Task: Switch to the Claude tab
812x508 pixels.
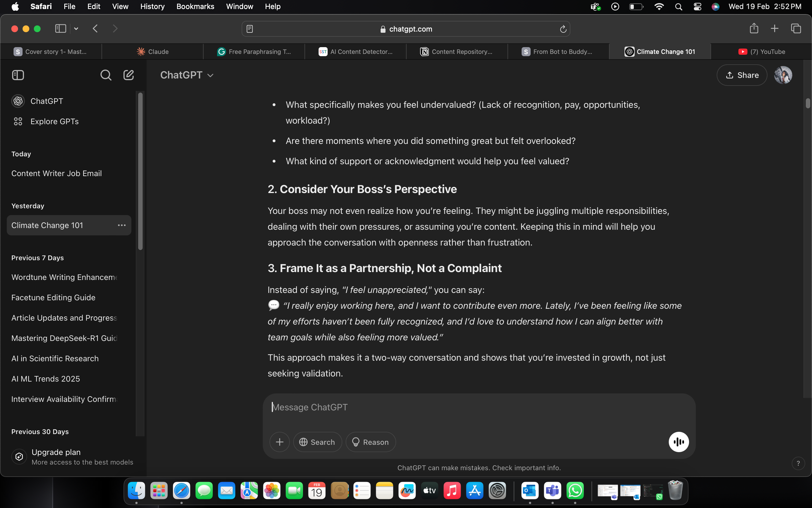Action: click(x=153, y=52)
